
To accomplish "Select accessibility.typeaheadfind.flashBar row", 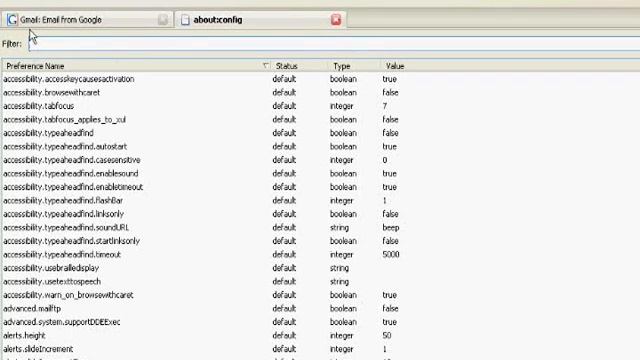I will (x=321, y=200).
